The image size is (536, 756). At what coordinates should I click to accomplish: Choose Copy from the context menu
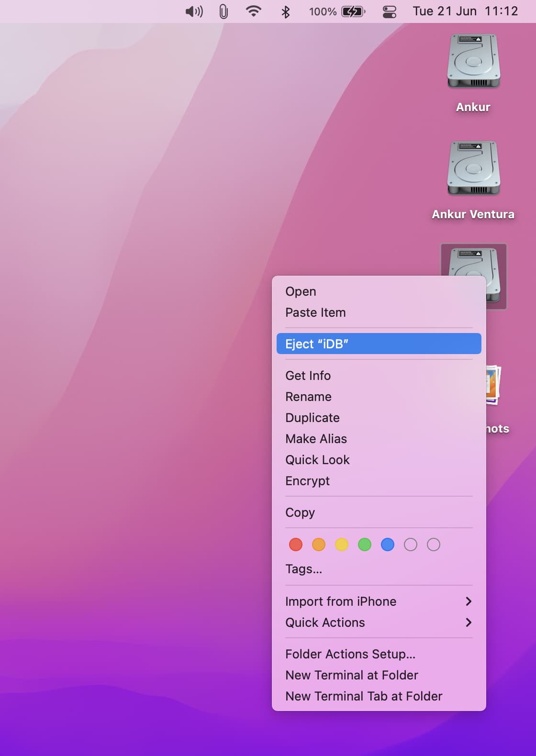click(379, 512)
